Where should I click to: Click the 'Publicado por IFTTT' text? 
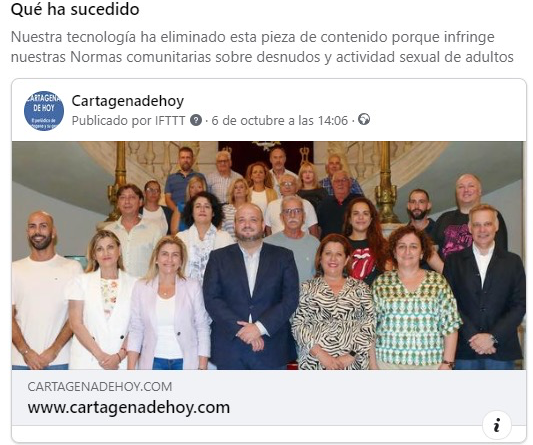(128, 120)
